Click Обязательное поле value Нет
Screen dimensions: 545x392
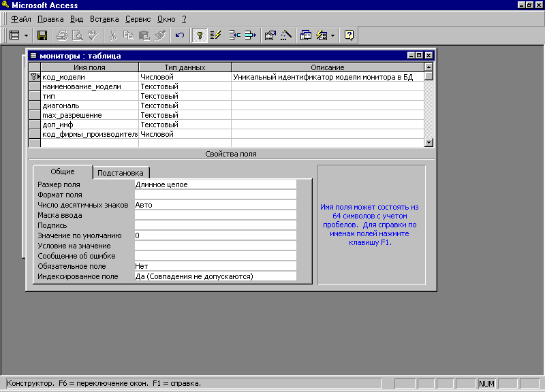(x=215, y=266)
